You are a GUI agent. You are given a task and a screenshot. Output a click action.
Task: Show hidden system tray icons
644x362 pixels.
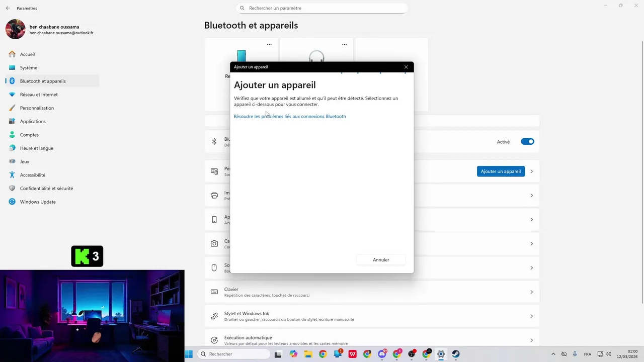(553, 354)
